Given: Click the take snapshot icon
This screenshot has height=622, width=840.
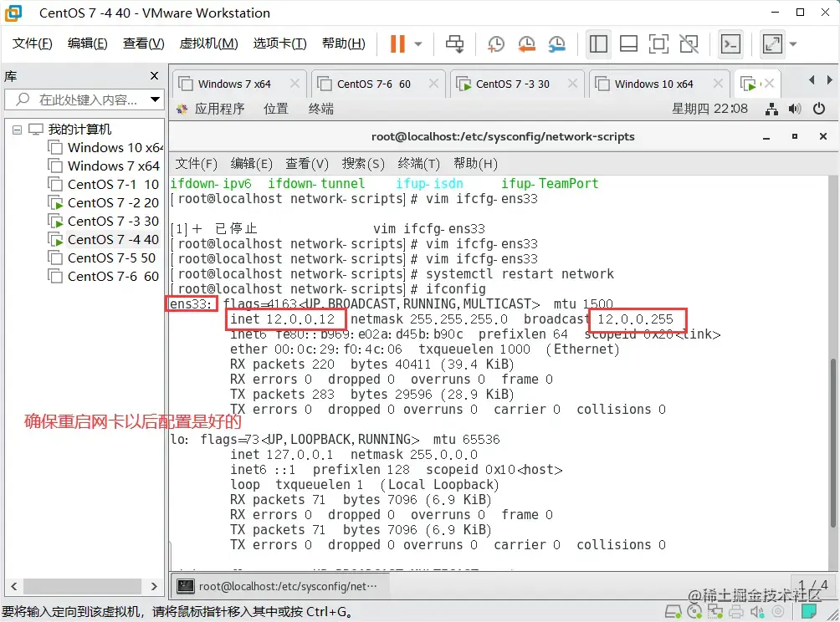Looking at the screenshot, I should [496, 44].
